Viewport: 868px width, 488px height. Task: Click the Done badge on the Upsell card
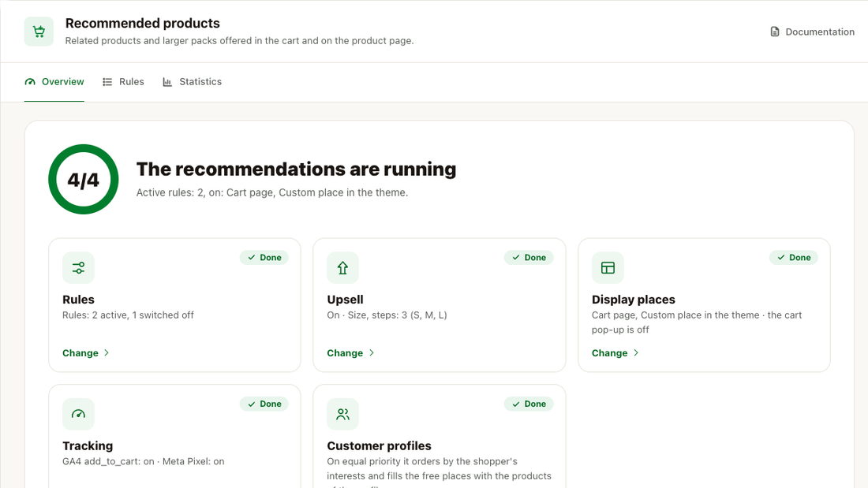tap(529, 258)
